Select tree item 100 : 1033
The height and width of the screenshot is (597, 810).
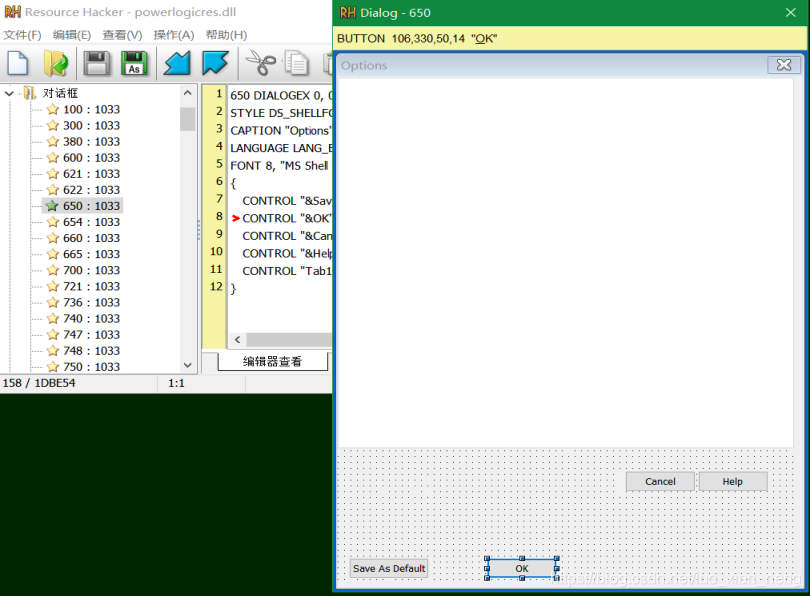[91, 109]
